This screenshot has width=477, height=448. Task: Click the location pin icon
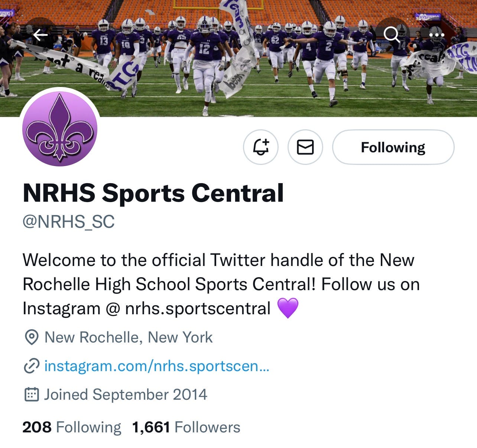coord(32,337)
